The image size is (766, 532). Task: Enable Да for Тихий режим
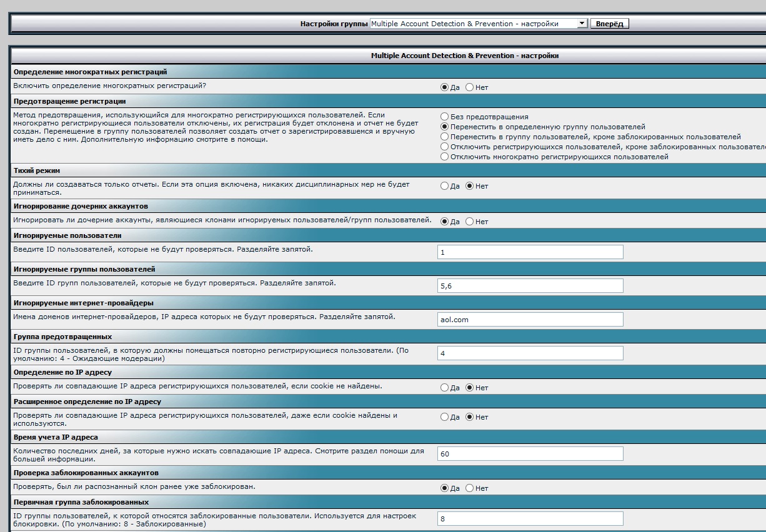[x=445, y=186]
